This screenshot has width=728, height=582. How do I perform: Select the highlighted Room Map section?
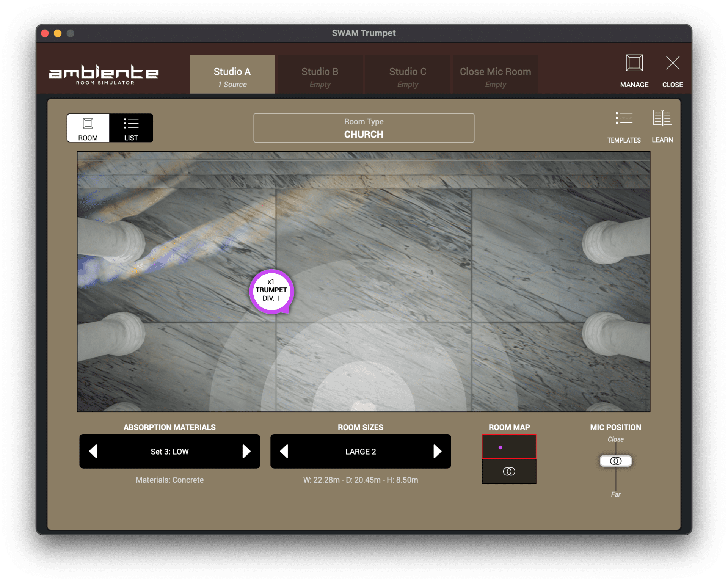(509, 446)
